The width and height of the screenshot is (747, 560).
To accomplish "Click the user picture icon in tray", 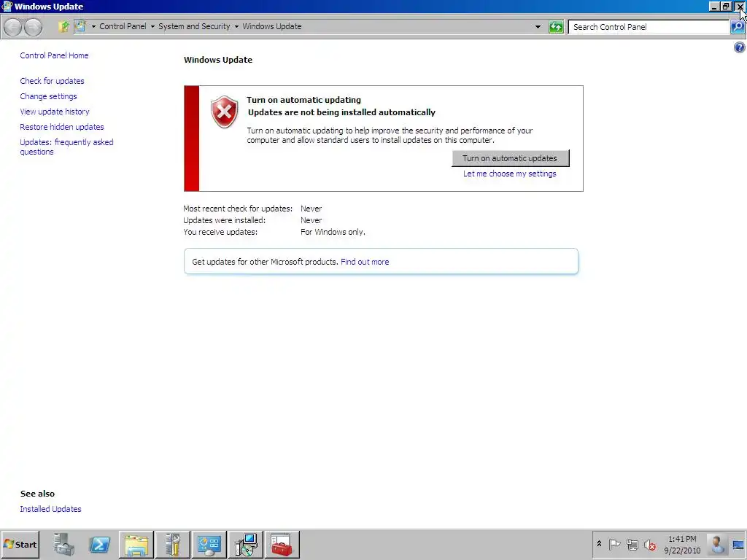I will [717, 544].
